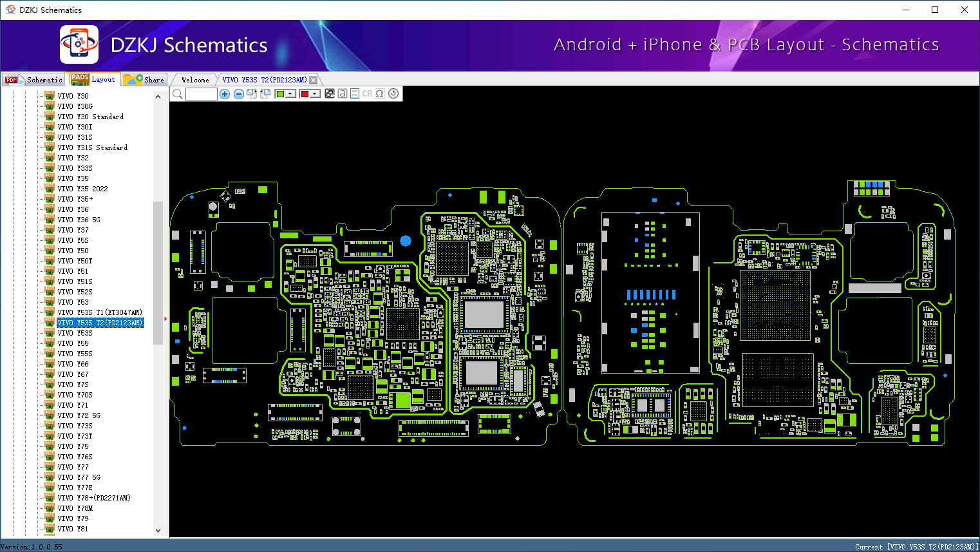
Task: Click the PADS icon beside VIVO Y37
Action: click(x=50, y=229)
